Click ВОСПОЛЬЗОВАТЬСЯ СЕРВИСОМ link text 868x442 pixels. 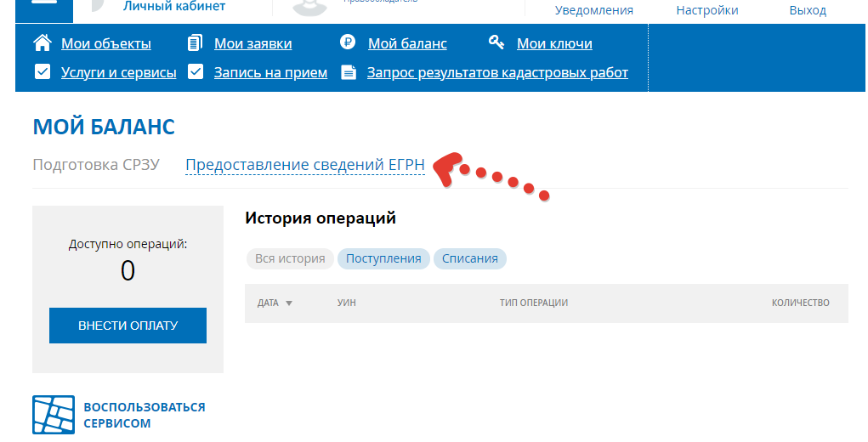click(x=145, y=415)
